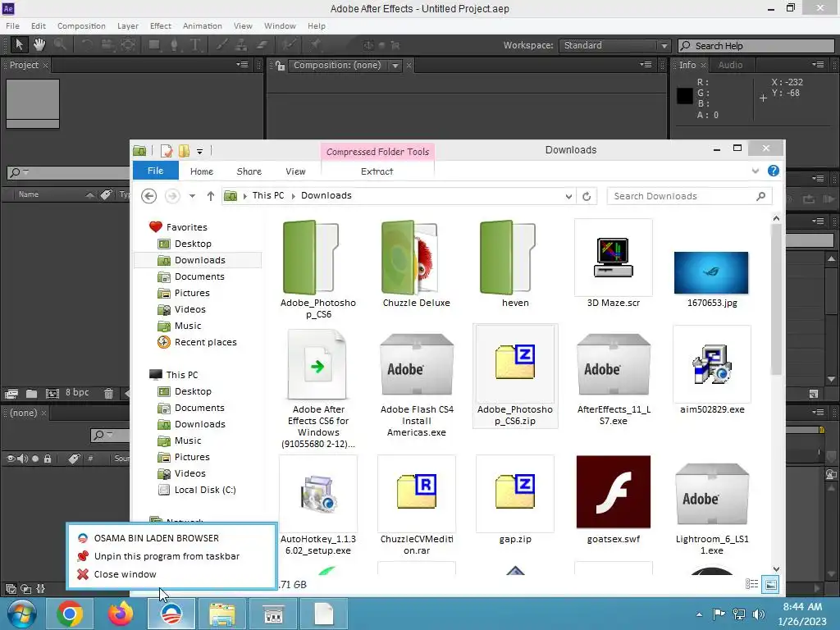Click This PC in explorer breadcrumb path
The image size is (840, 630).
click(268, 195)
